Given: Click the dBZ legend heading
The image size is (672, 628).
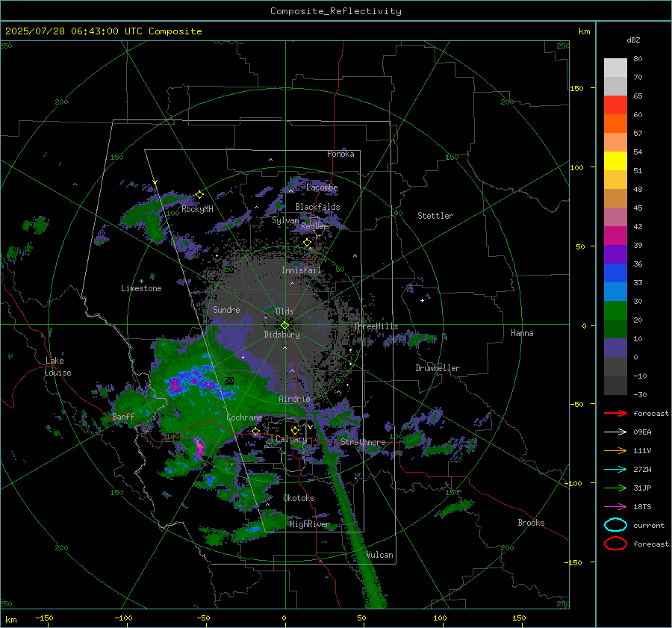Looking at the screenshot, I should coord(633,40).
